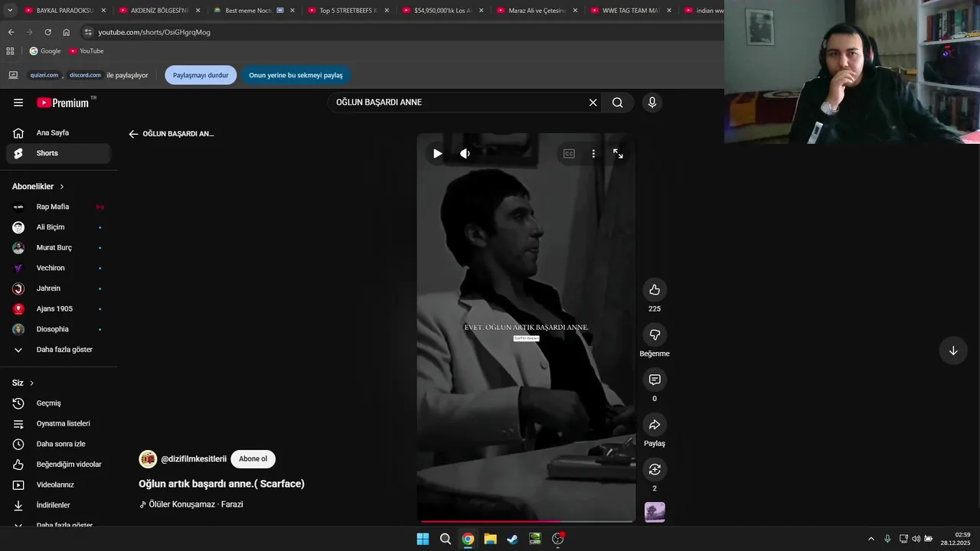Open the comments panel
The width and height of the screenshot is (980, 551).
655,380
